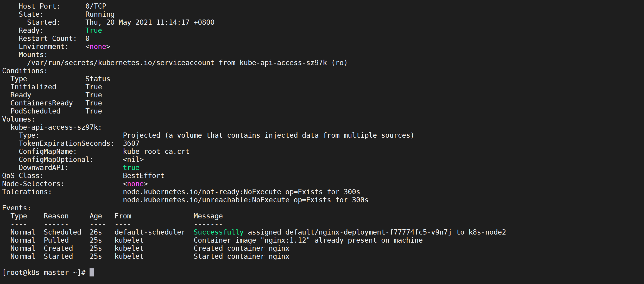This screenshot has height=284, width=644.
Task: Click the green 'Successfully' word in Events
Action: point(218,232)
